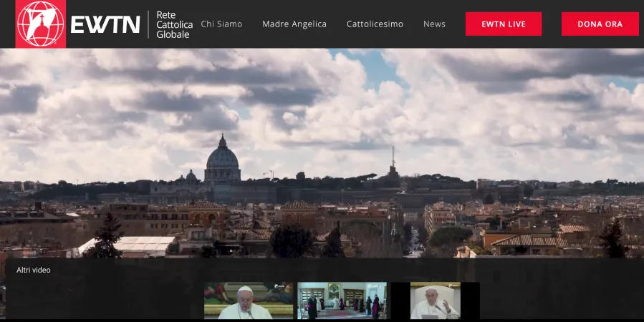Click the DONA ORA donate button

tap(600, 24)
